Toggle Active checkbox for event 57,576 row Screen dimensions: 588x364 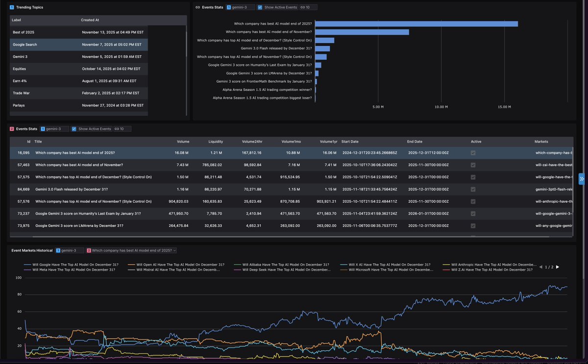pyautogui.click(x=473, y=201)
